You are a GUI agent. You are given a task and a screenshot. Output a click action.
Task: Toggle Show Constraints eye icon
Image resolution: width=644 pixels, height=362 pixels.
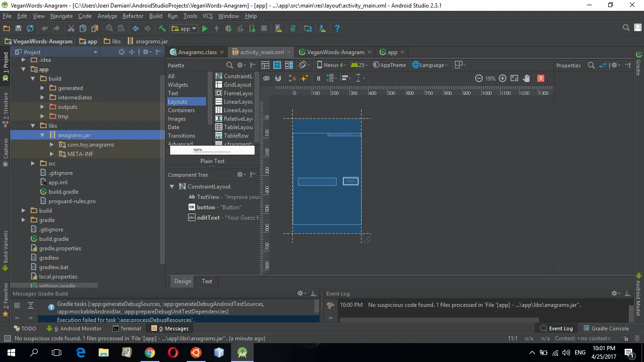point(266,78)
